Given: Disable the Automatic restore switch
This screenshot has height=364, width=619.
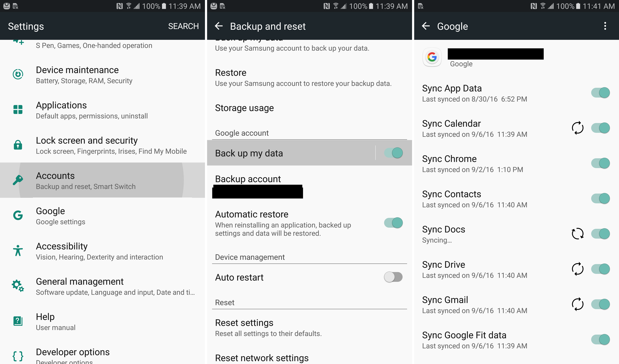Looking at the screenshot, I should coord(393,223).
